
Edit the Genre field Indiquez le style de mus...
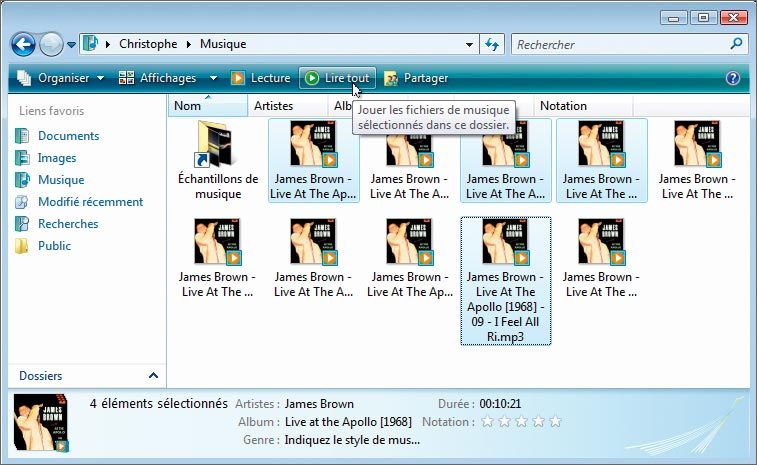(352, 440)
